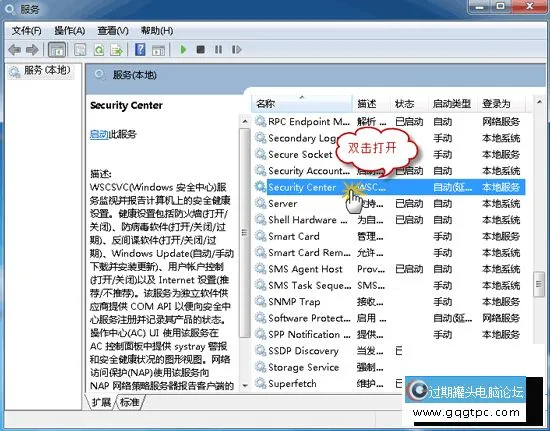Image resolution: width=550 pixels, height=431 pixels.
Task: Select the SNMP Trap service row
Action: point(389,302)
